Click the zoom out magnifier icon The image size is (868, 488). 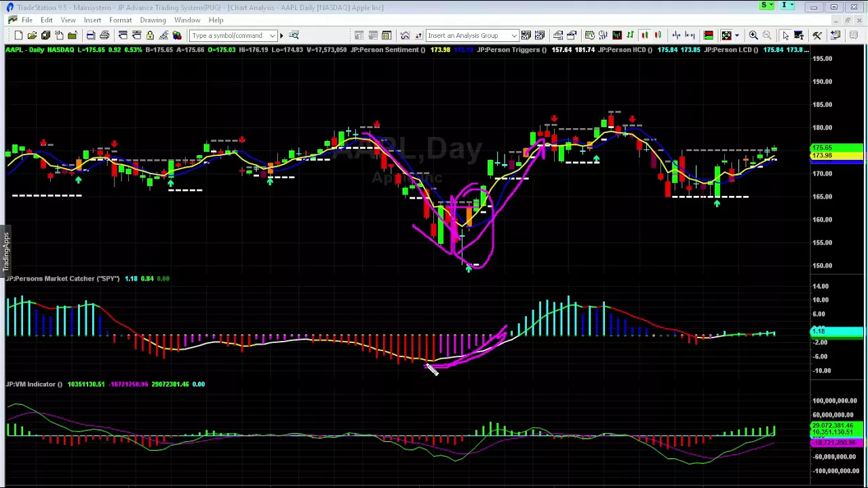pyautogui.click(x=767, y=35)
